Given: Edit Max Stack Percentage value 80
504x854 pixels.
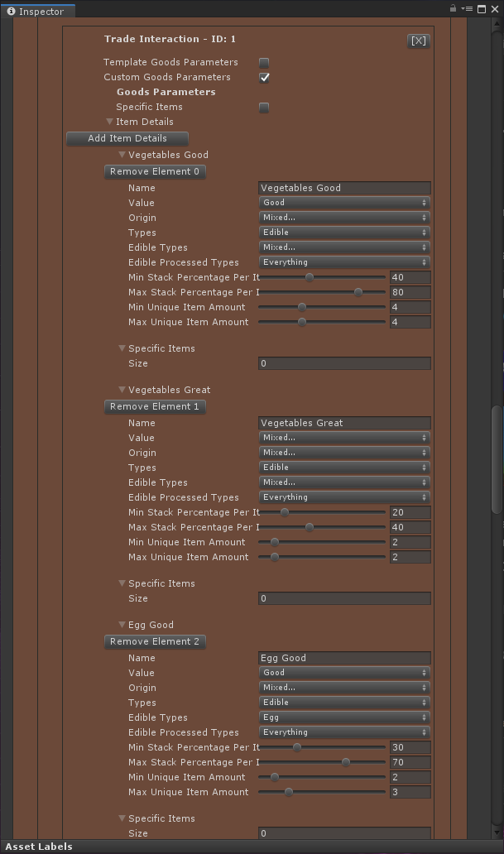Looking at the screenshot, I should point(410,292).
